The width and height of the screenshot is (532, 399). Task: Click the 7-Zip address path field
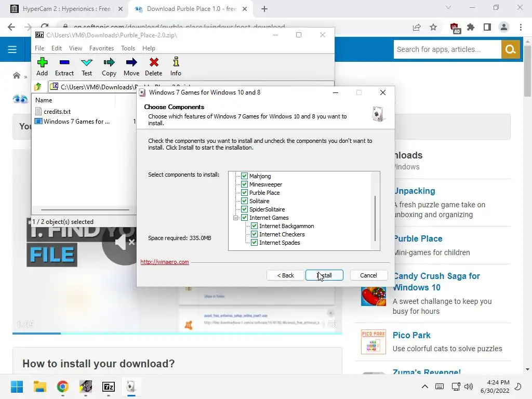(192, 87)
